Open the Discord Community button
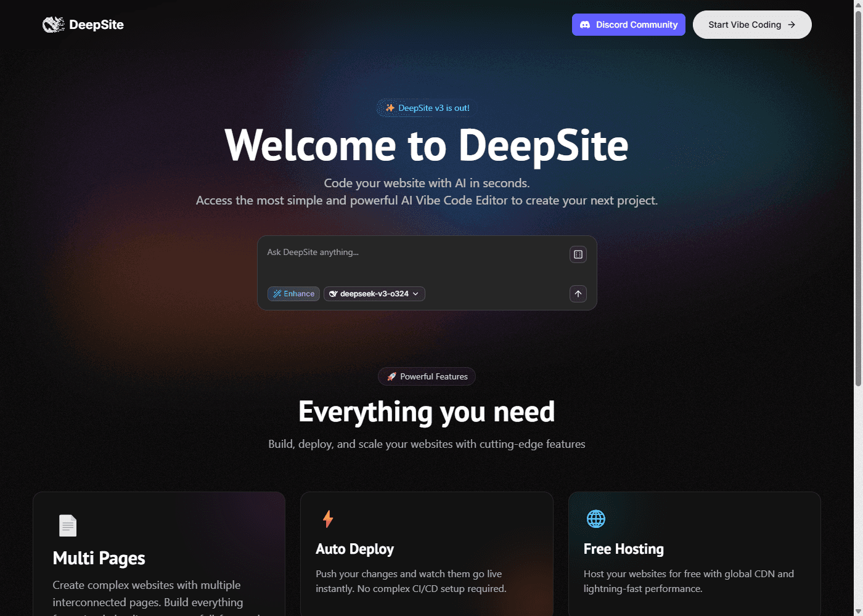Viewport: 863px width, 616px height. [x=628, y=25]
